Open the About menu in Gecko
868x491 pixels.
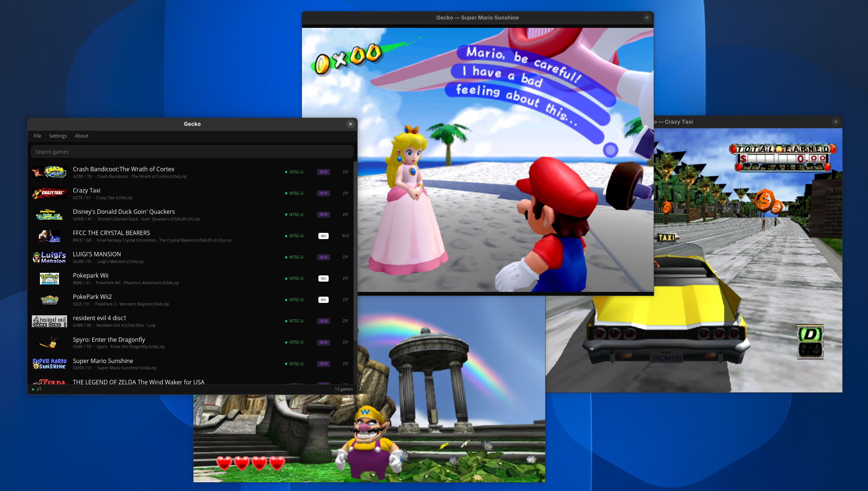click(82, 136)
